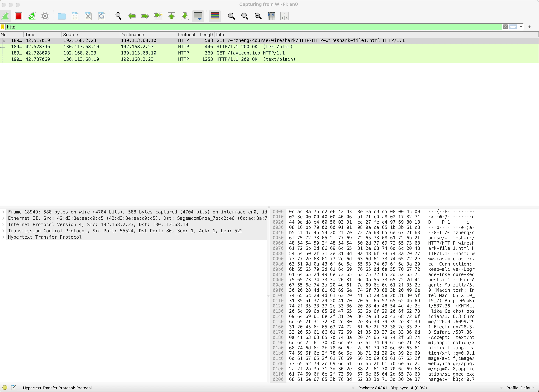539x392 pixels.
Task: Open recent display filters dropdown
Action: point(521,27)
